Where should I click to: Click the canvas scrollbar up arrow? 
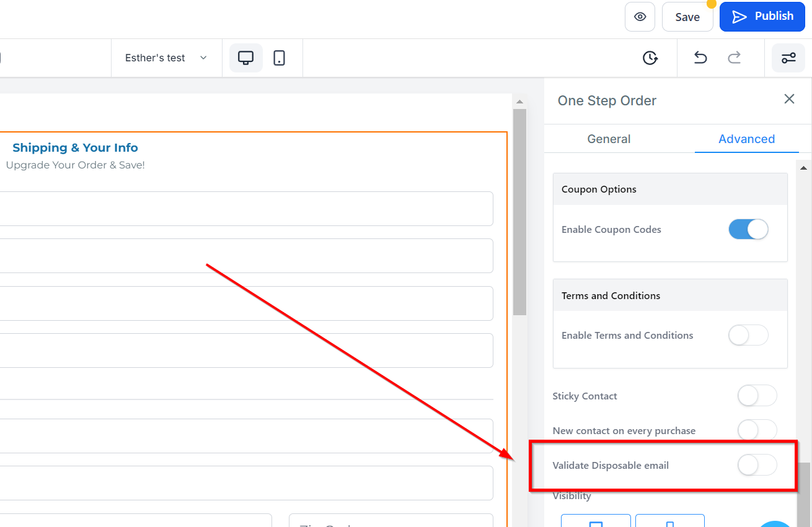pyautogui.click(x=519, y=102)
